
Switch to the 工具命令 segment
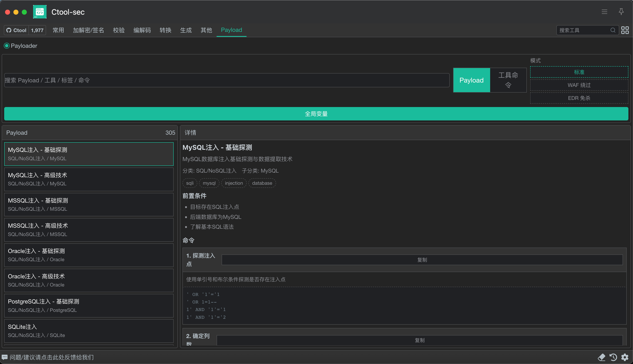[x=508, y=80]
